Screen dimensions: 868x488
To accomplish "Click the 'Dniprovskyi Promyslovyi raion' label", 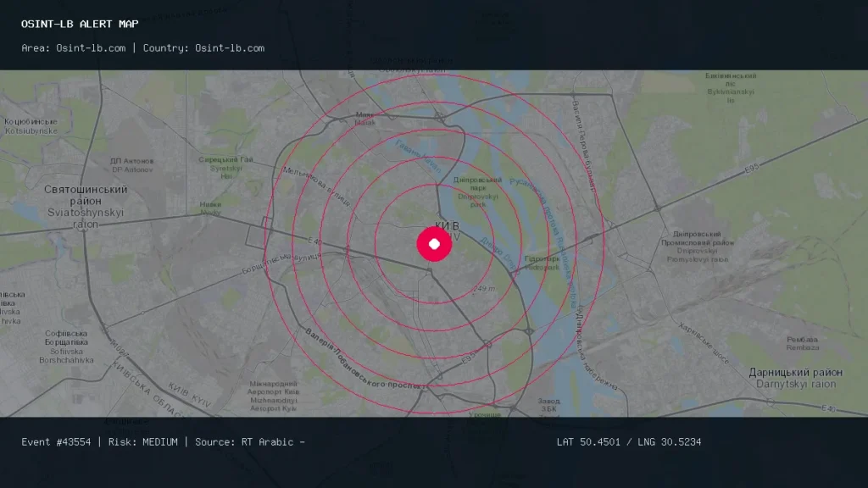I will [698, 255].
